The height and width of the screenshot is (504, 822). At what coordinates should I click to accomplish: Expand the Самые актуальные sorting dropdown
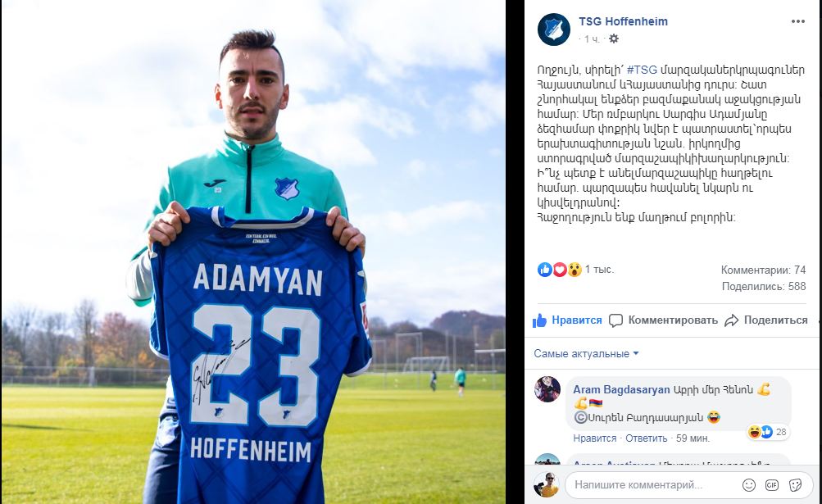(586, 353)
